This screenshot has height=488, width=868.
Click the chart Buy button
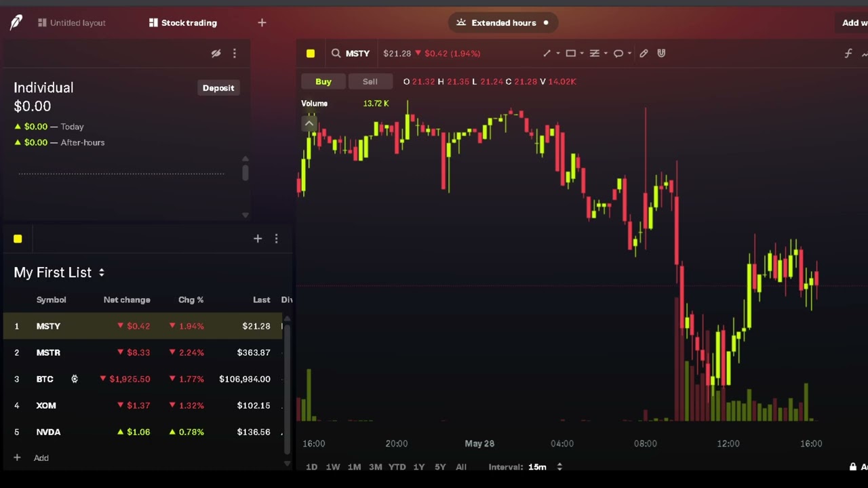(x=323, y=81)
